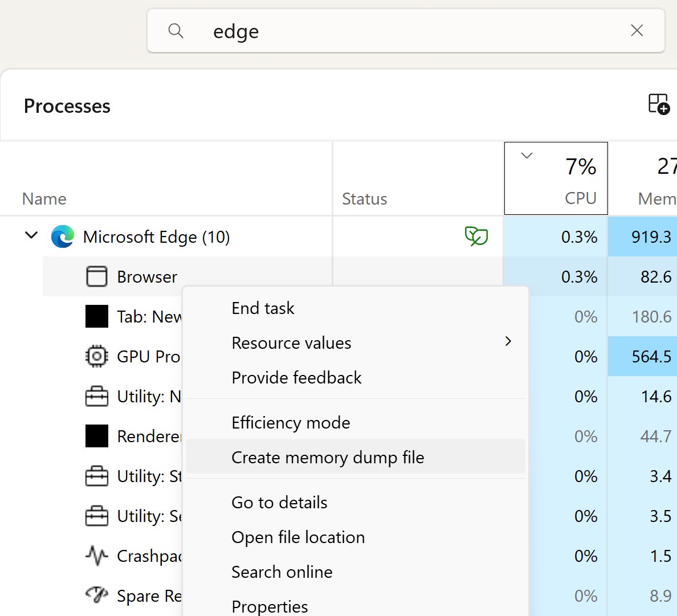This screenshot has width=677, height=616.
Task: Select Efficiency mode menu item
Action: click(356, 423)
